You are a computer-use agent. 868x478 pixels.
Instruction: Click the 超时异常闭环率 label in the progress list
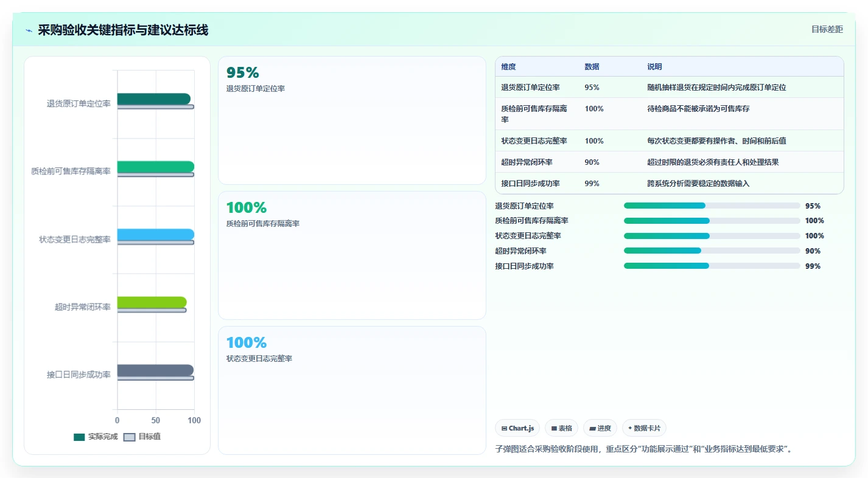[520, 251]
